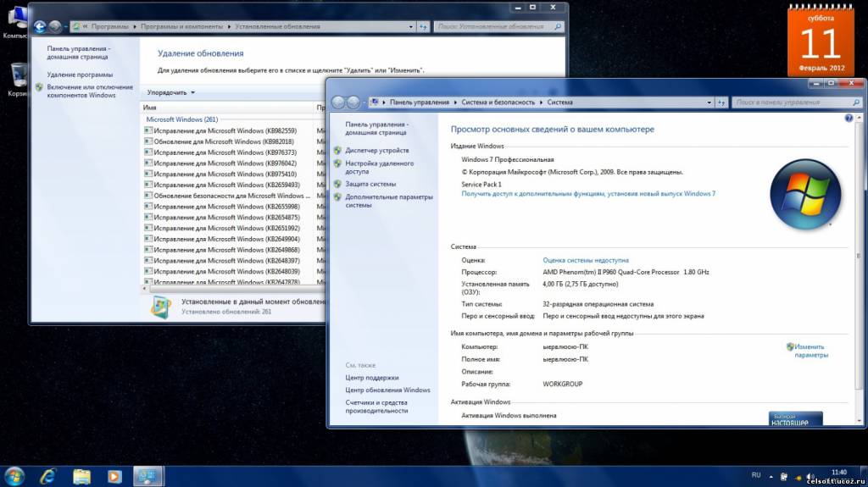This screenshot has width=868, height=487.
Task: Select update KB2651992 row
Action: 226,228
